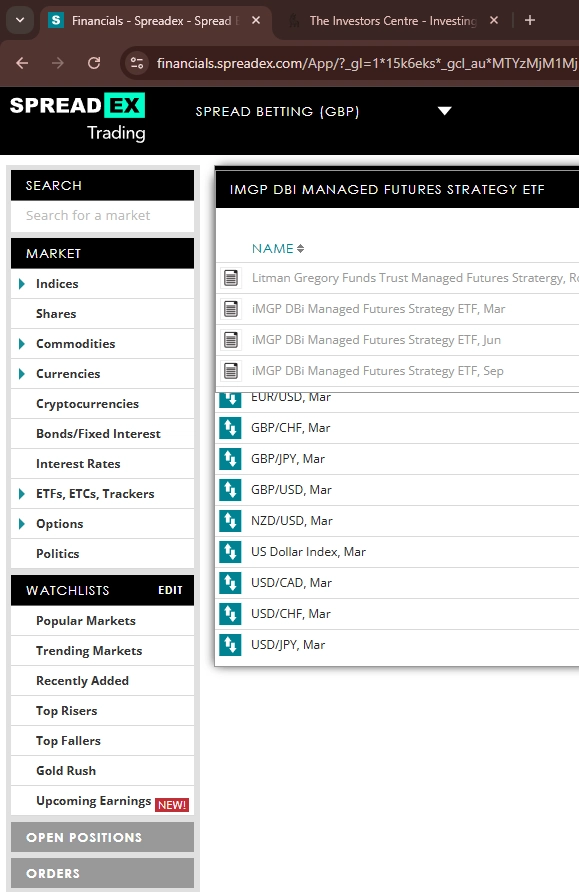579x892 pixels.
Task: Open info icon for iMGP DBi ETF, Mar
Action: [230, 309]
